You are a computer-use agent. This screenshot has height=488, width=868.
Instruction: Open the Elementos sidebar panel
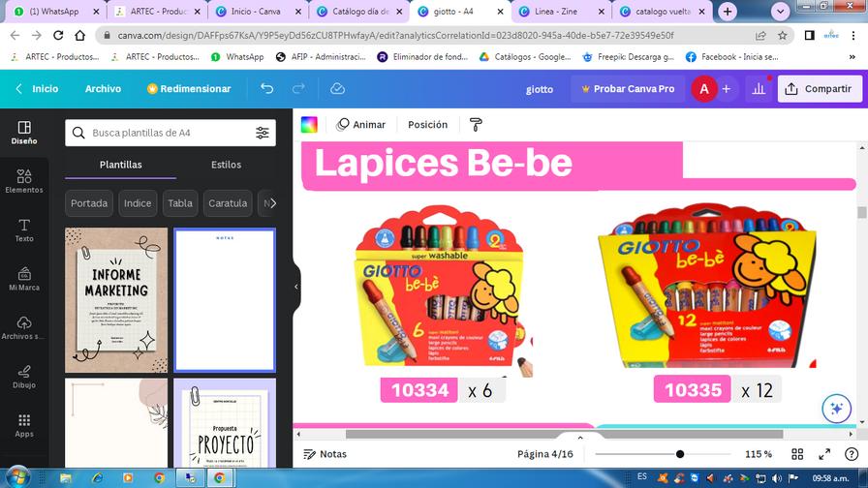24,181
